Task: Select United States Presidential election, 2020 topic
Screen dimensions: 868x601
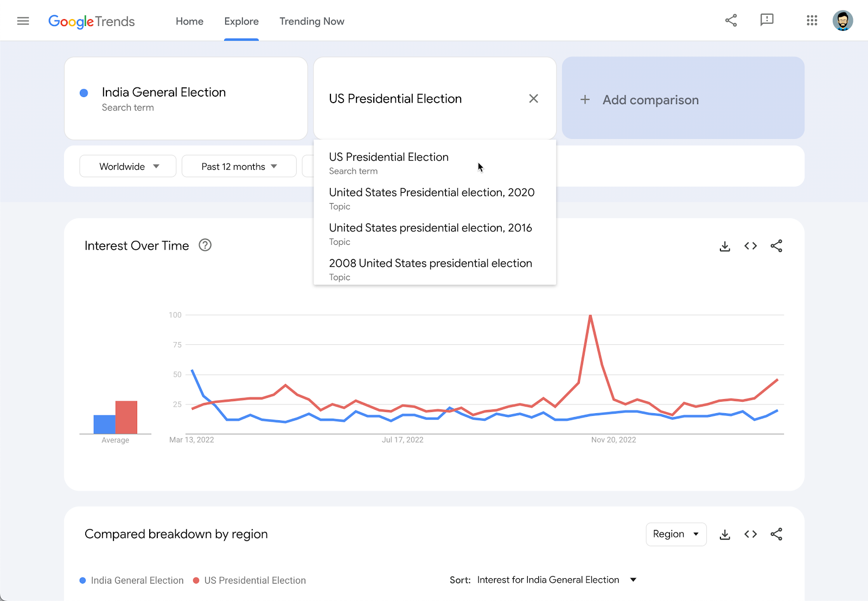Action: [435, 199]
